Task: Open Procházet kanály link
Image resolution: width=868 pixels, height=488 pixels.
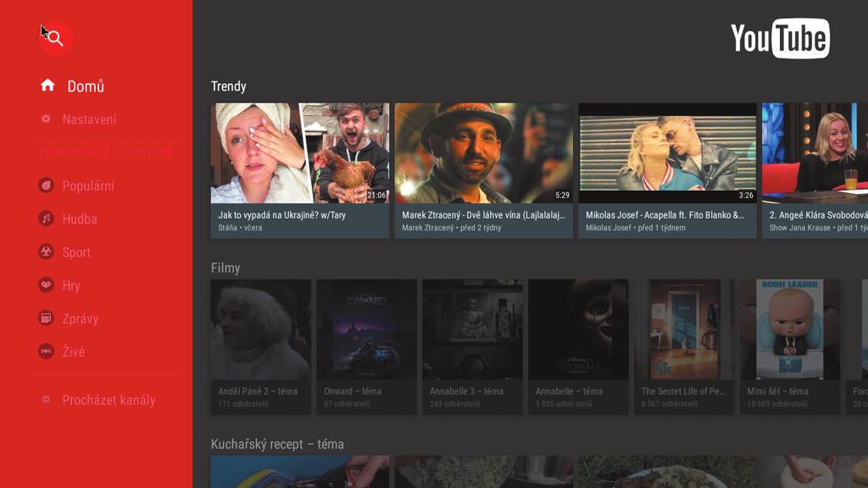Action: [x=108, y=400]
